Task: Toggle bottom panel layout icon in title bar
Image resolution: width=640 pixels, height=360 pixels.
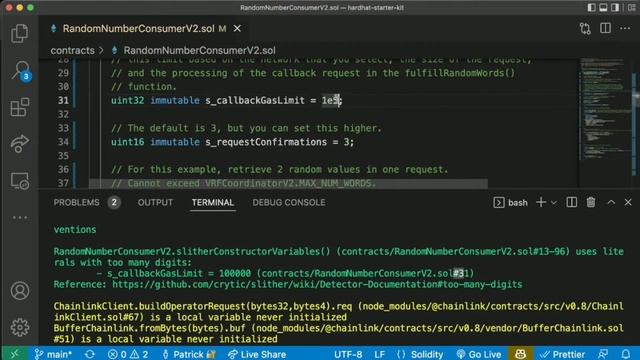Action: click(x=603, y=7)
